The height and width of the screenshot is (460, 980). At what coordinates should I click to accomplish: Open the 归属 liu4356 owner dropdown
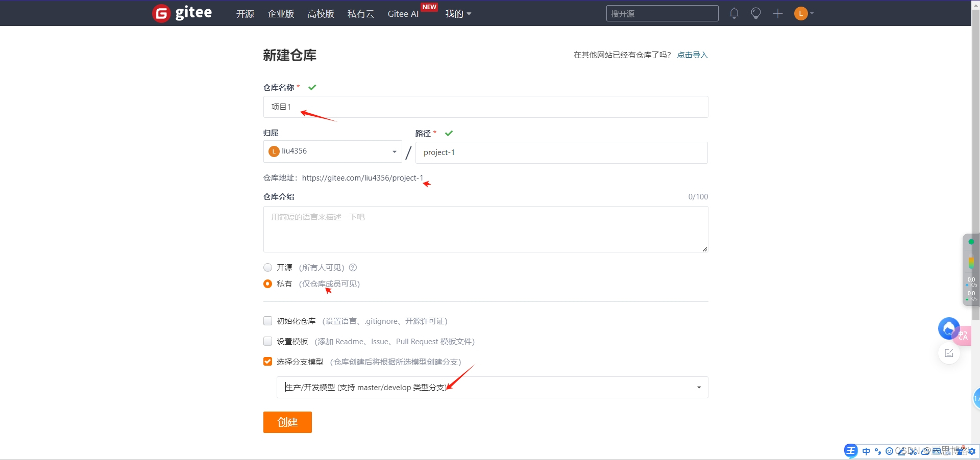click(x=333, y=151)
